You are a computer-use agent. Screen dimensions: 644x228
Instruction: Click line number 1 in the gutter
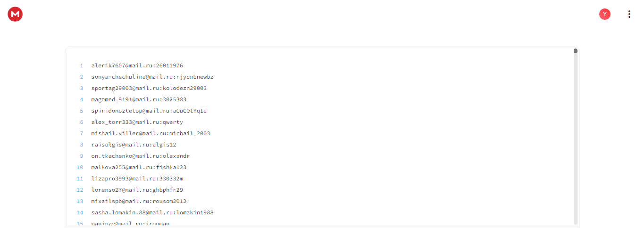(82, 65)
